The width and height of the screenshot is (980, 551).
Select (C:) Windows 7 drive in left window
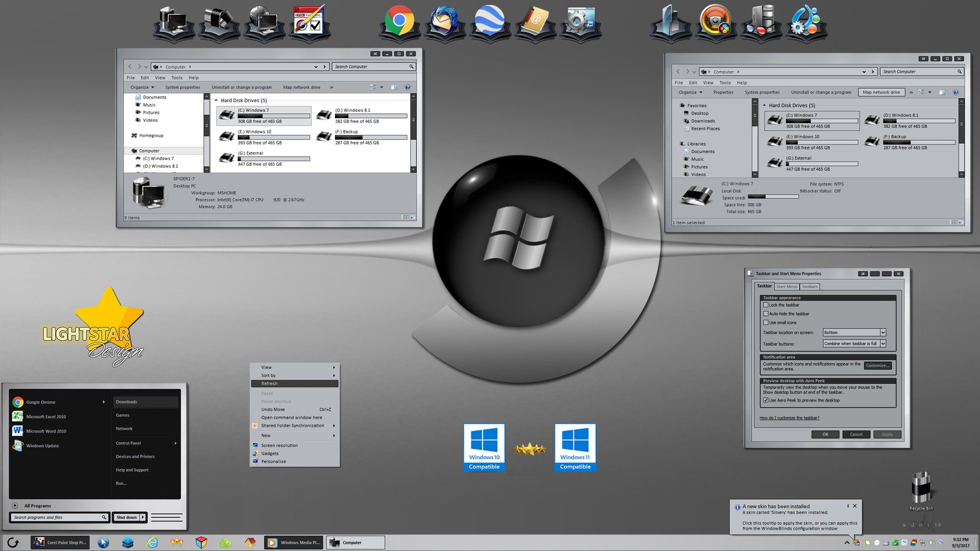point(264,116)
